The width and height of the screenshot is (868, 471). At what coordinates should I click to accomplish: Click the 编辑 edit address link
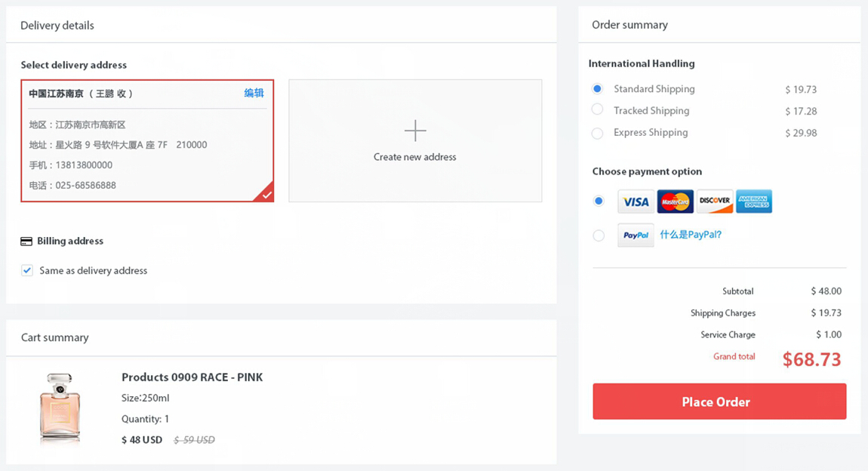[x=254, y=94]
